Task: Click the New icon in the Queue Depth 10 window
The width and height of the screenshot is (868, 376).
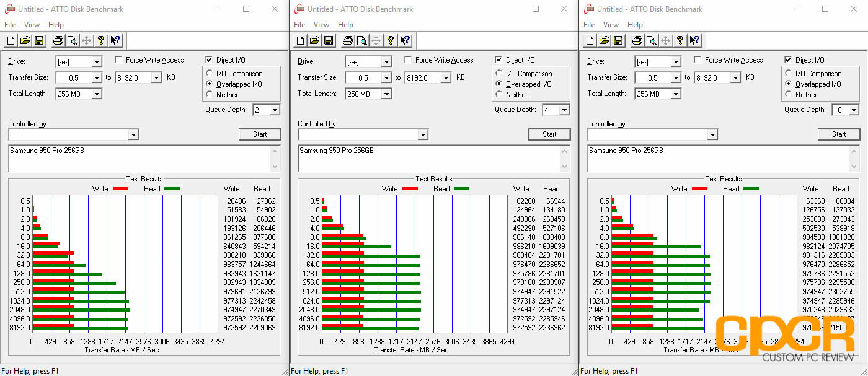Action: [590, 41]
